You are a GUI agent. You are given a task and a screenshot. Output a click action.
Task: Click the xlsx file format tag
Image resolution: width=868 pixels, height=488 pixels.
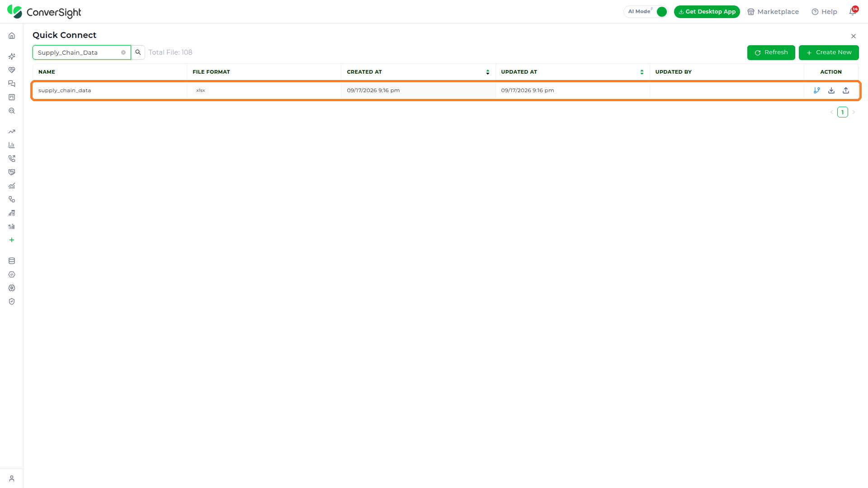(x=201, y=90)
